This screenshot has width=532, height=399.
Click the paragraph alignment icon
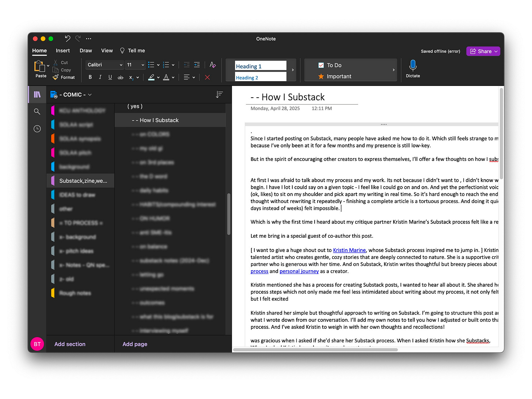pyautogui.click(x=187, y=77)
